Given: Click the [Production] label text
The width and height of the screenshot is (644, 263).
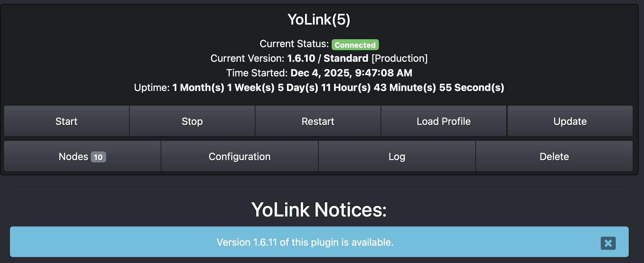Looking at the screenshot, I should click(400, 58).
